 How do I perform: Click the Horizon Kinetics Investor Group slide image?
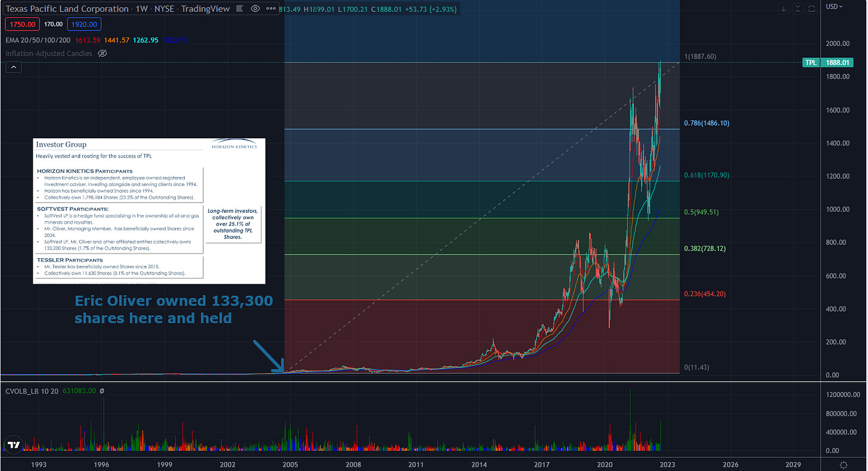tap(149, 211)
